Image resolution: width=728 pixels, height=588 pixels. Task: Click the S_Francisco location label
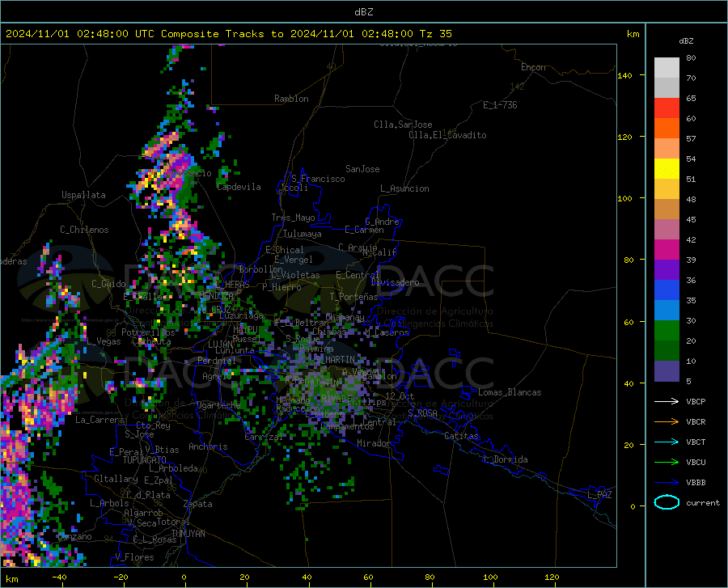tap(319, 179)
